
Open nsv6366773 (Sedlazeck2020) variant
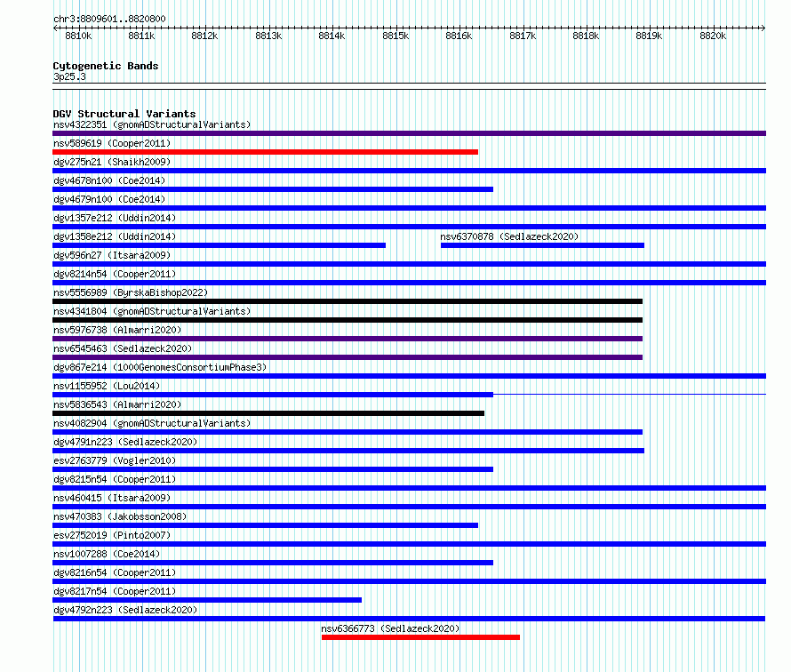pyautogui.click(x=390, y=628)
